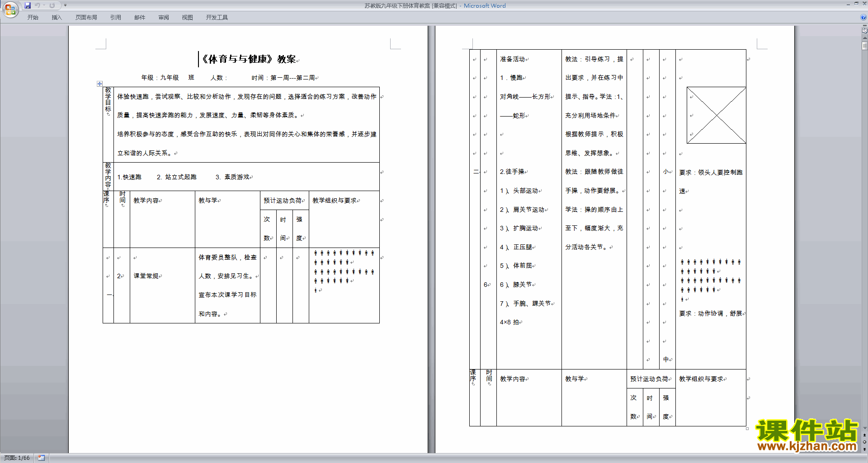Click the text 2.徒手操
This screenshot has width=868, height=463.
[512, 172]
